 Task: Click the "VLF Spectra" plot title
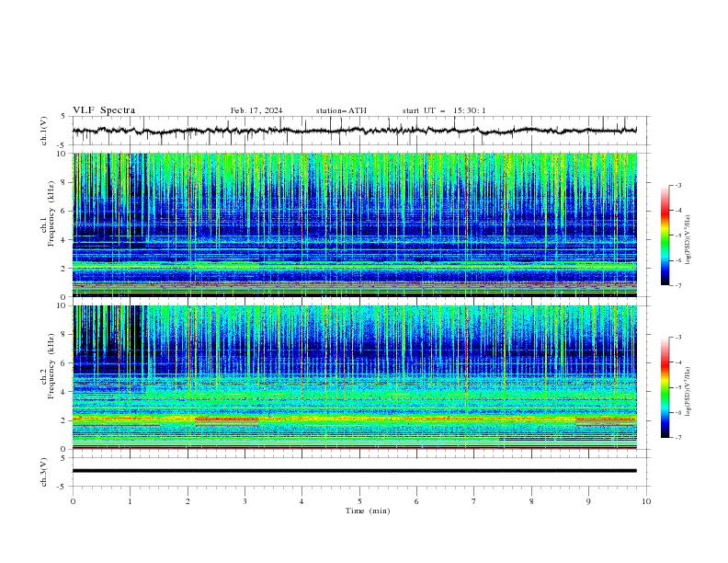[104, 110]
